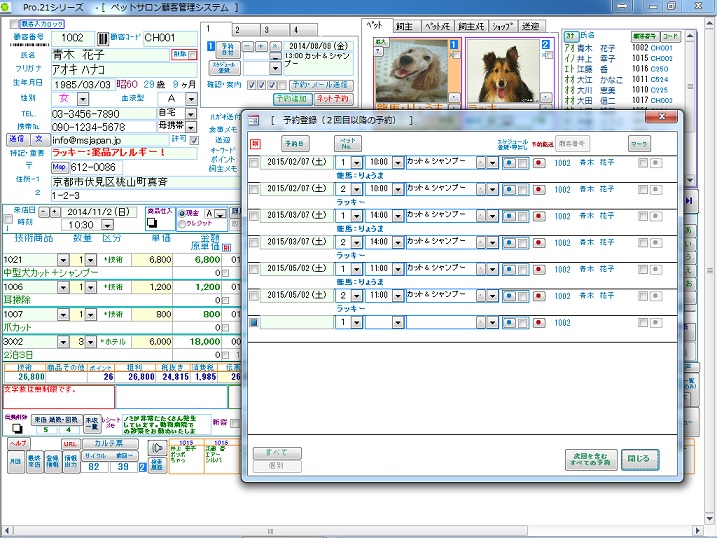
Task: Open pet number dropdown in 2015/03/07 14:00 pet 2 row
Action: (357, 243)
